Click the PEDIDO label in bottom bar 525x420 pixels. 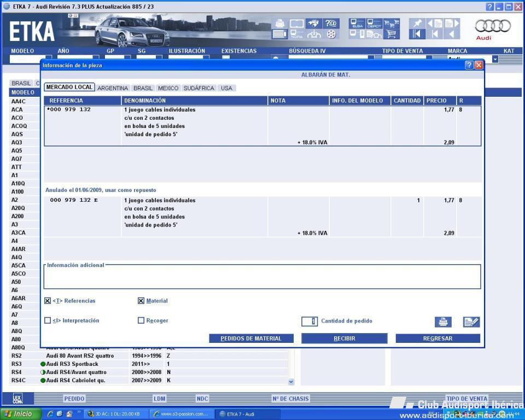coord(74,399)
